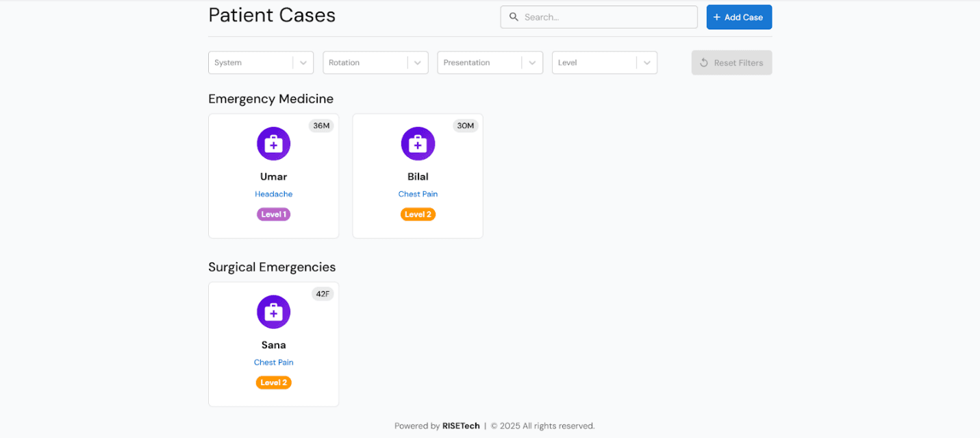Visit the RISETech link in the footer
The image size is (980, 438).
461,426
